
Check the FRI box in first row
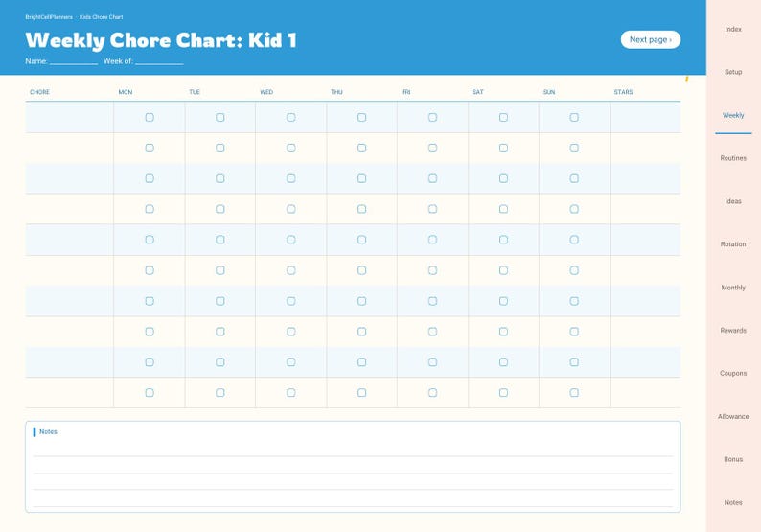click(432, 118)
